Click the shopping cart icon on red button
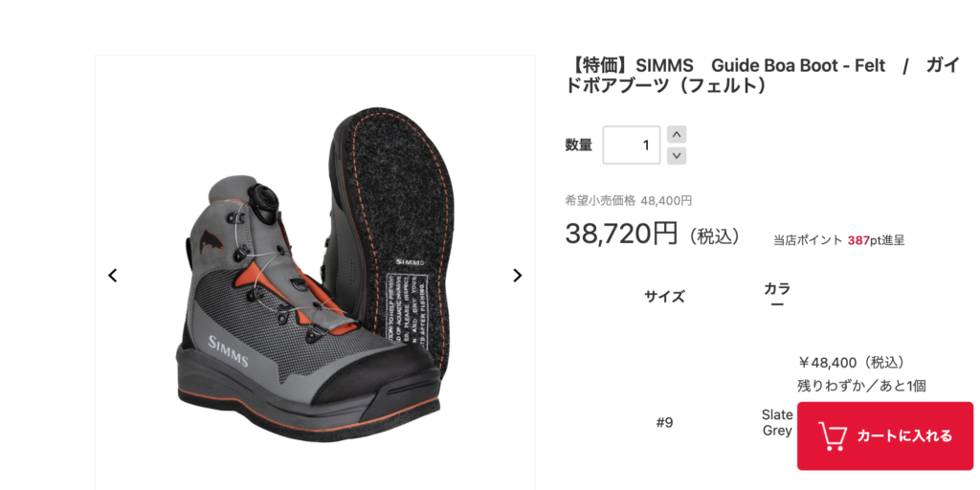The height and width of the screenshot is (490, 980). click(833, 436)
